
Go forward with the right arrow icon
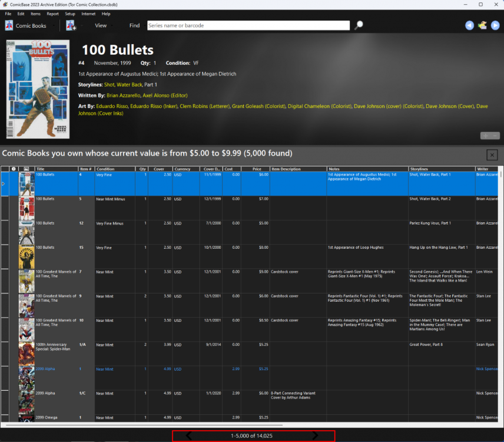495,25
